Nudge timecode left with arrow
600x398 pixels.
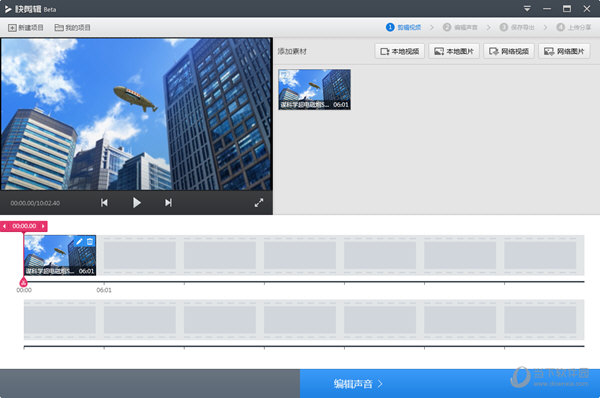pyautogui.click(x=4, y=226)
